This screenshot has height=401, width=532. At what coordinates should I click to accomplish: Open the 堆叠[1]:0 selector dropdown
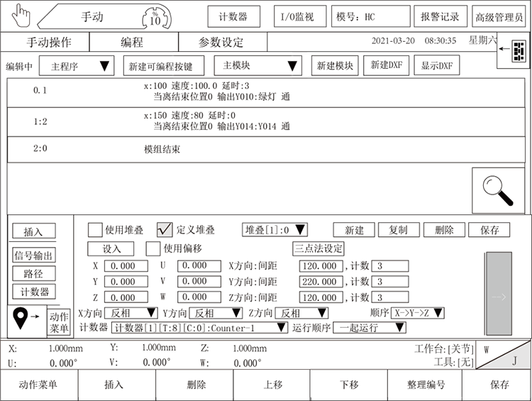(x=275, y=229)
